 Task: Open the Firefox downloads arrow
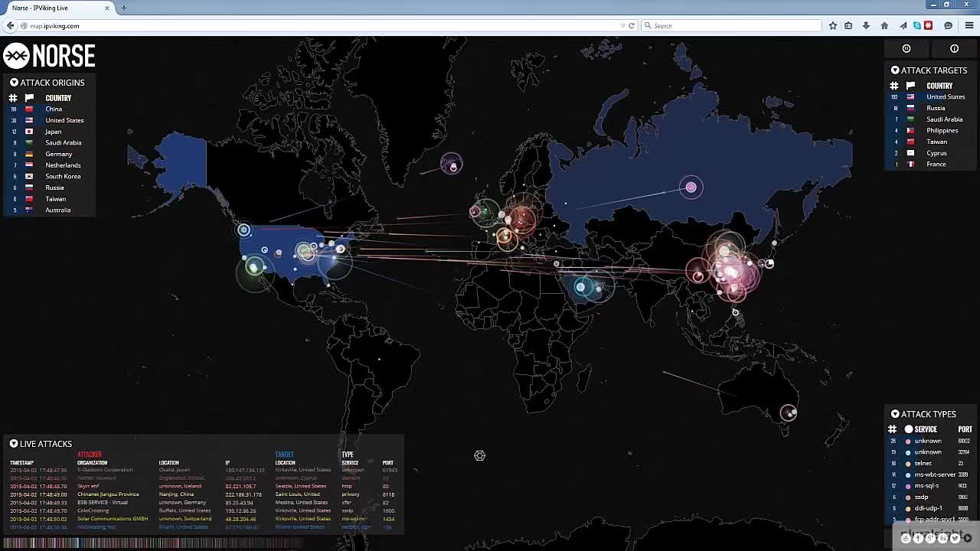[866, 25]
